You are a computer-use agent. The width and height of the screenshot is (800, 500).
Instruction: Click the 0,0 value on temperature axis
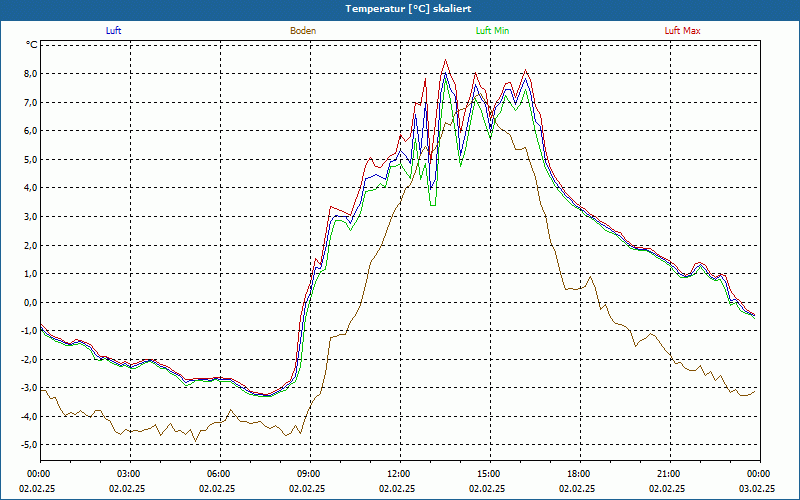coord(31,302)
